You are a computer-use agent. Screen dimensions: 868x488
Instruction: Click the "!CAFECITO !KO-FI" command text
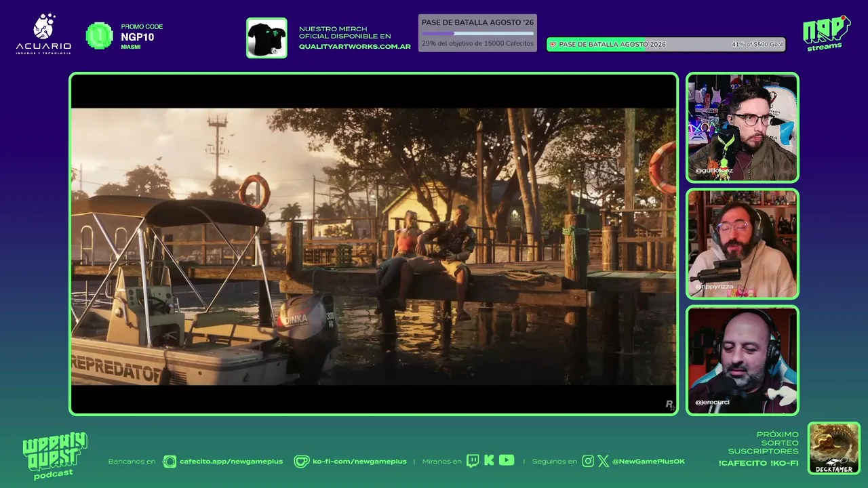point(759,464)
